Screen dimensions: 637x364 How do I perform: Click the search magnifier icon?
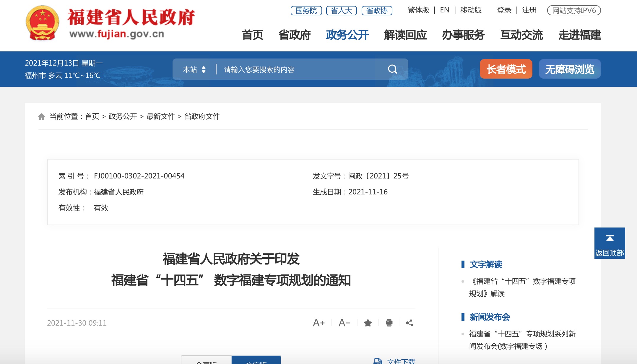(392, 69)
